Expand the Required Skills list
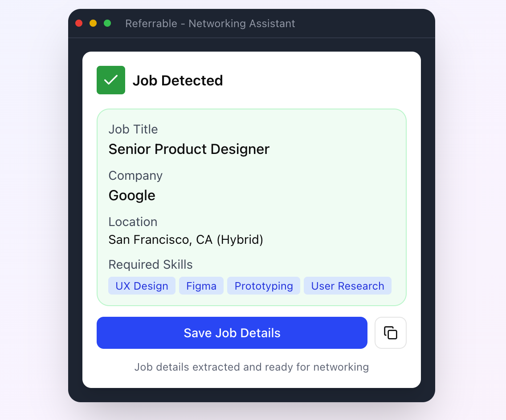Image resolution: width=506 pixels, height=420 pixels. (x=150, y=265)
